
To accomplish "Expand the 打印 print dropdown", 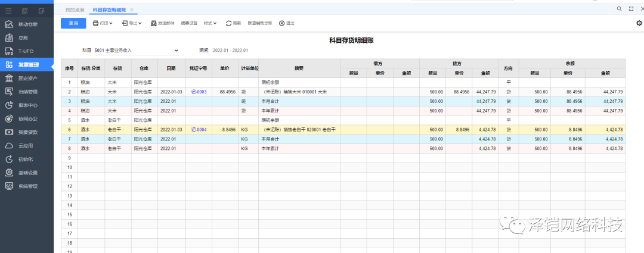I will (103, 23).
